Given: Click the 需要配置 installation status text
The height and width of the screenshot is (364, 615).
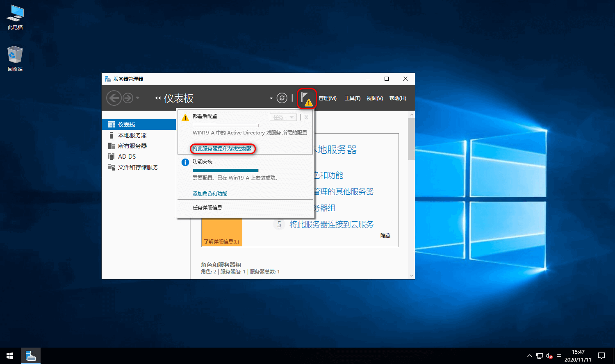Looking at the screenshot, I should click(236, 178).
